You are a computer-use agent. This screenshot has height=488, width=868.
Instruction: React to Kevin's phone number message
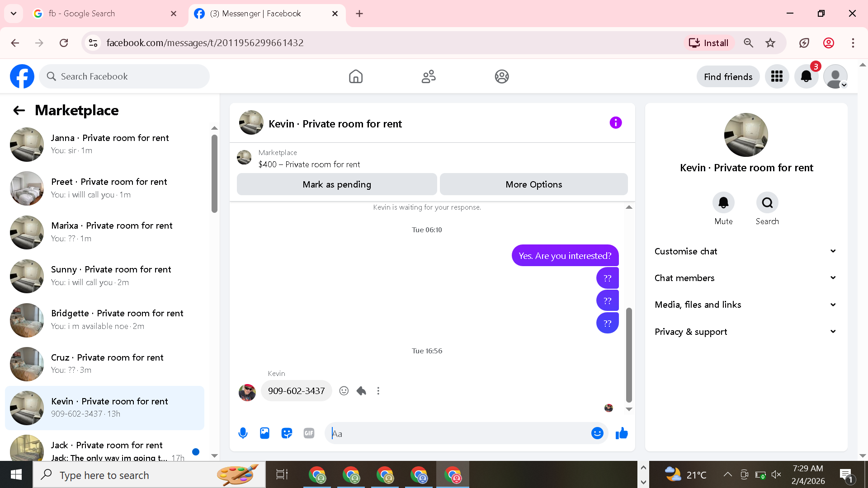(x=344, y=391)
